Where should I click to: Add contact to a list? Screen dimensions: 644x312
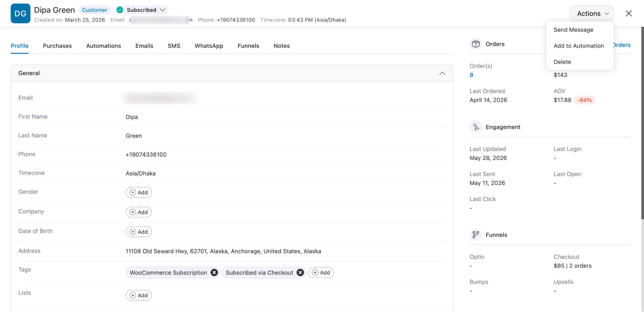click(139, 295)
